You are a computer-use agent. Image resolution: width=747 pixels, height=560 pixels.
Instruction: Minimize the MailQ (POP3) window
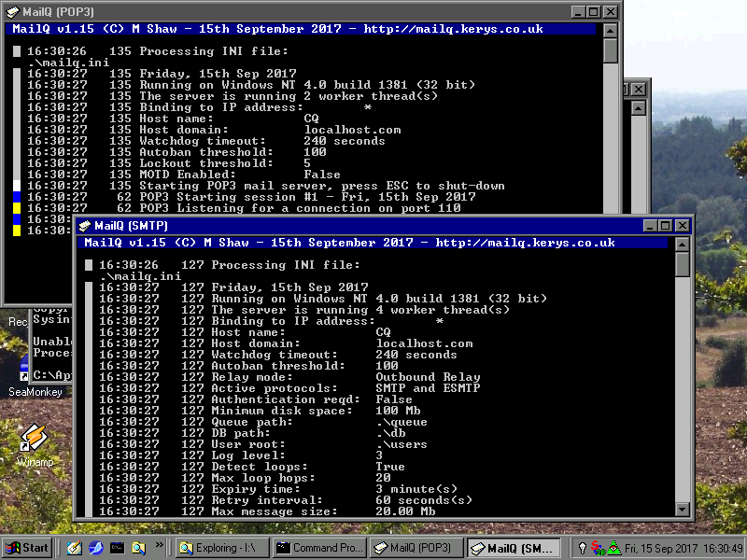[578, 12]
